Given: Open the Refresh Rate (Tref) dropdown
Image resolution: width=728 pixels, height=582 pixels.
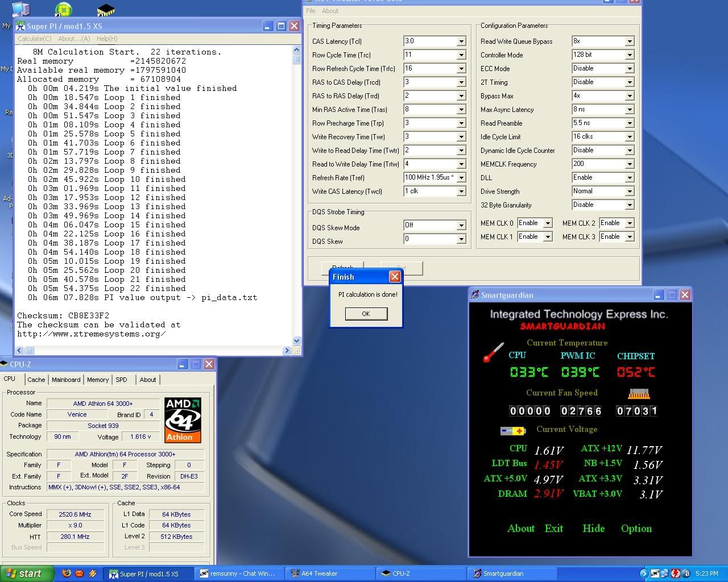Looking at the screenshot, I should [x=461, y=178].
